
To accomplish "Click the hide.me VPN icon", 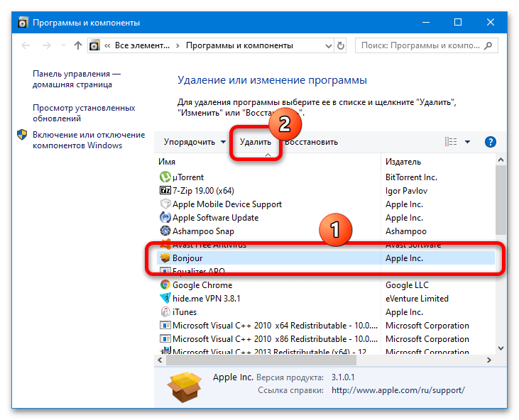I will click(165, 298).
